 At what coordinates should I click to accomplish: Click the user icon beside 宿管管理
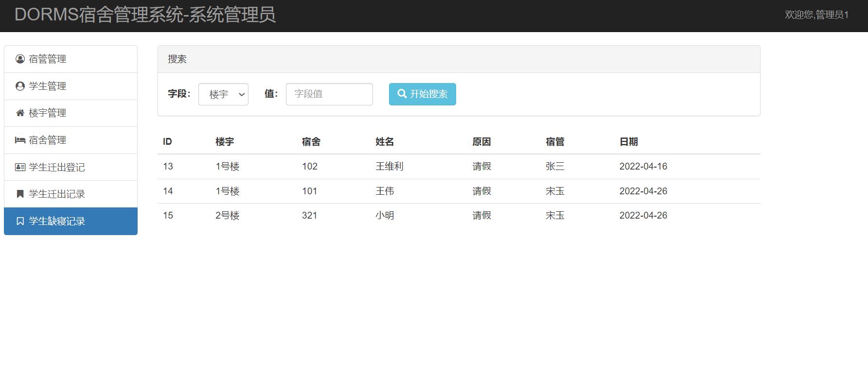coord(20,59)
